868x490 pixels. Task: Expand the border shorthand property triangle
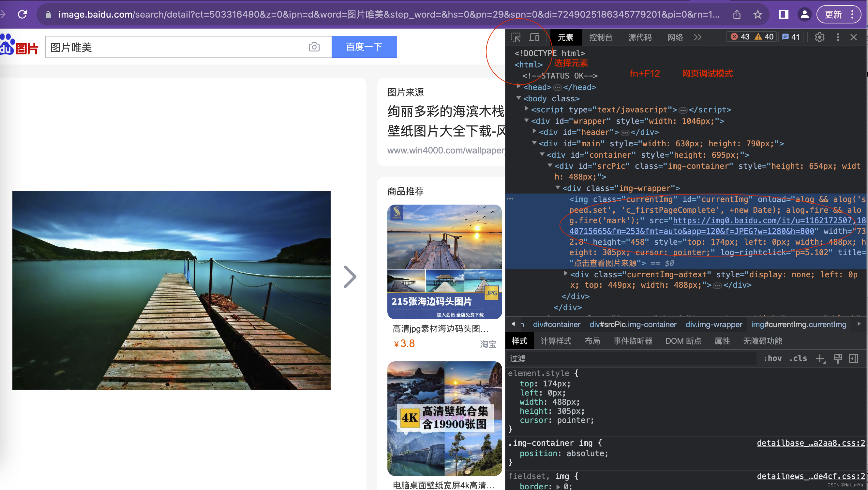click(x=558, y=487)
